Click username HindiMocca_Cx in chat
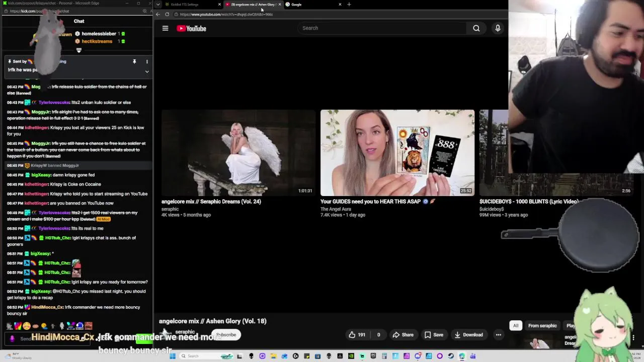644x362 pixels. (x=47, y=307)
